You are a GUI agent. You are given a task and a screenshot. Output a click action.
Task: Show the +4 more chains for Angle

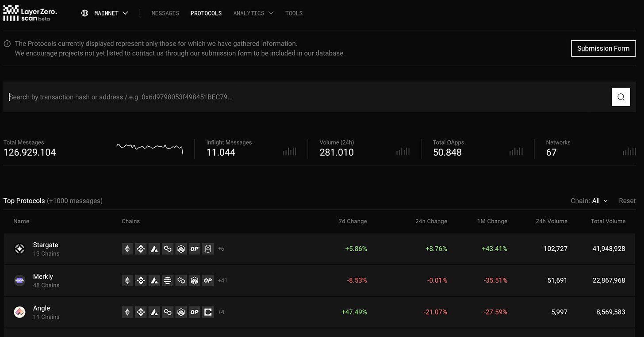pos(221,312)
